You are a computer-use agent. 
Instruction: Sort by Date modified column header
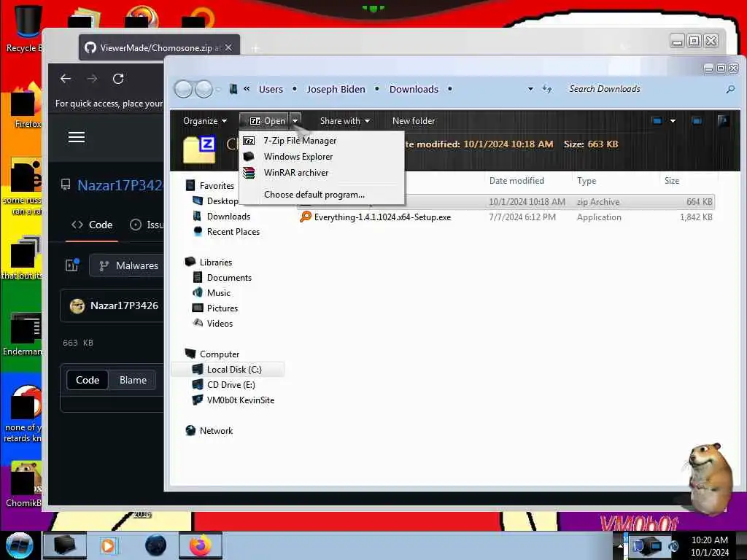(516, 181)
